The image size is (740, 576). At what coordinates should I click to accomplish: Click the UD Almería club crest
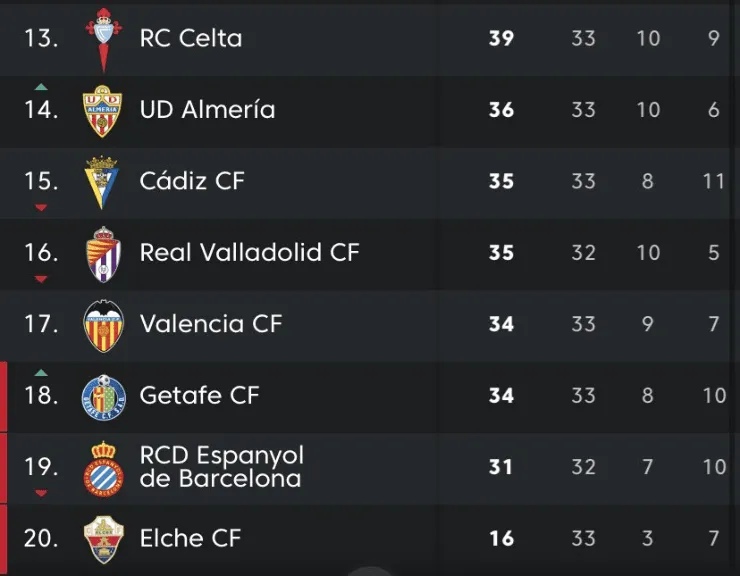pyautogui.click(x=102, y=111)
